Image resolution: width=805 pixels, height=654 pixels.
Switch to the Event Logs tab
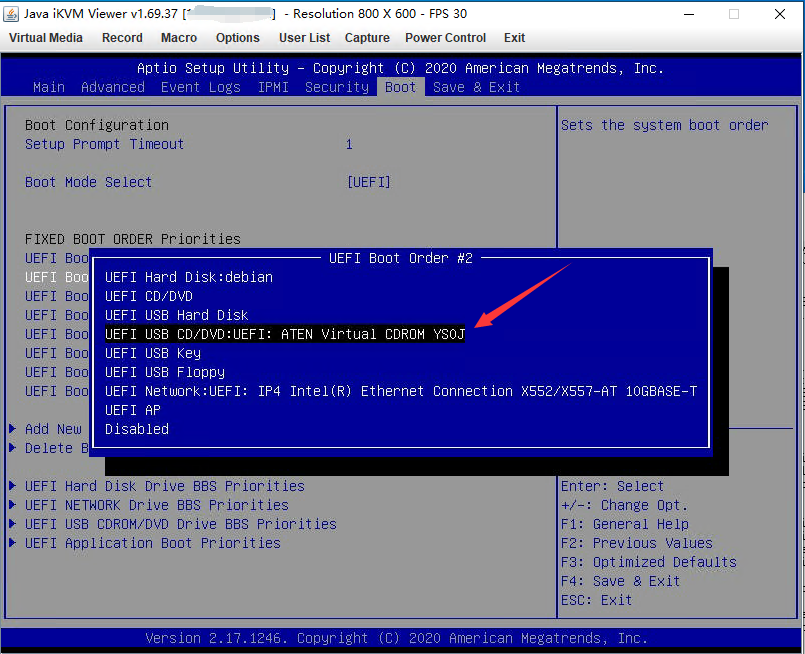point(201,87)
